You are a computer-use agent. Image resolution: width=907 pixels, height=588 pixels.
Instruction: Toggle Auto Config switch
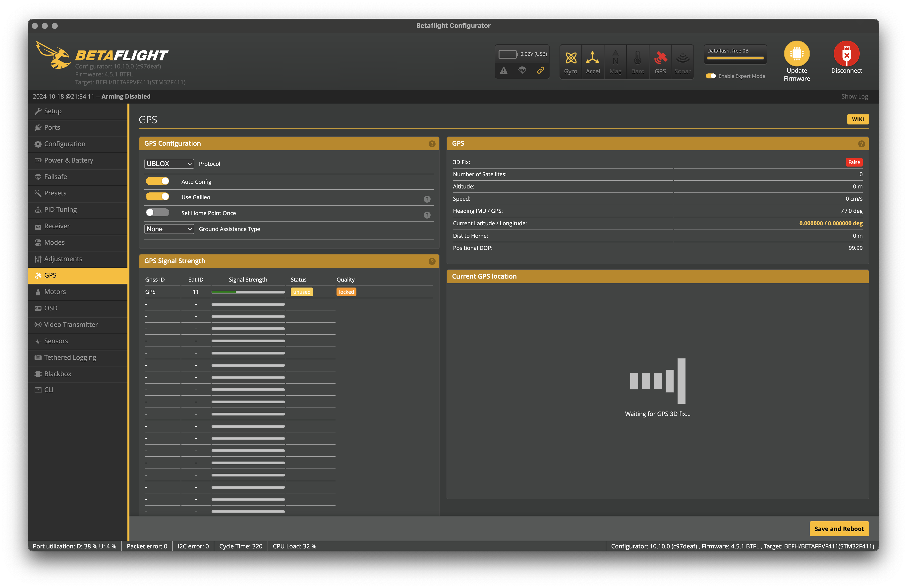(x=157, y=181)
